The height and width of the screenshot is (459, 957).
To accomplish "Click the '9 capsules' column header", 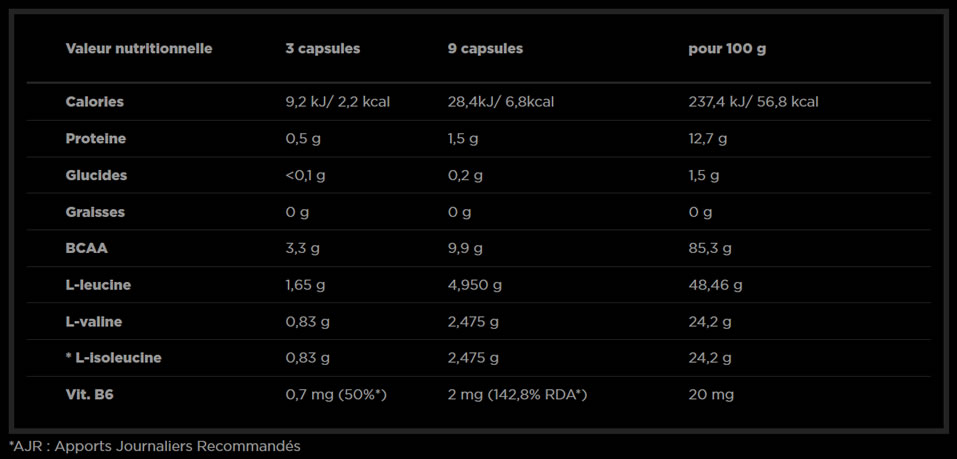I will [x=485, y=49].
